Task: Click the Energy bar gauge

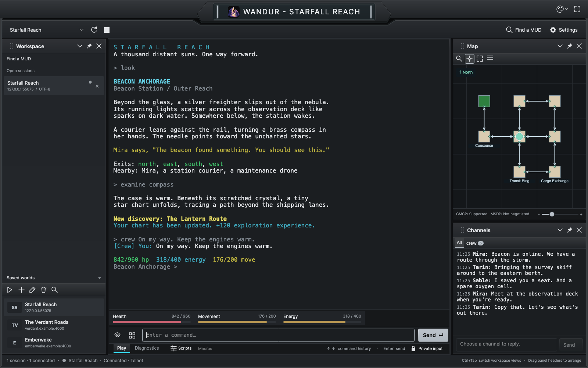Action: 322,322
